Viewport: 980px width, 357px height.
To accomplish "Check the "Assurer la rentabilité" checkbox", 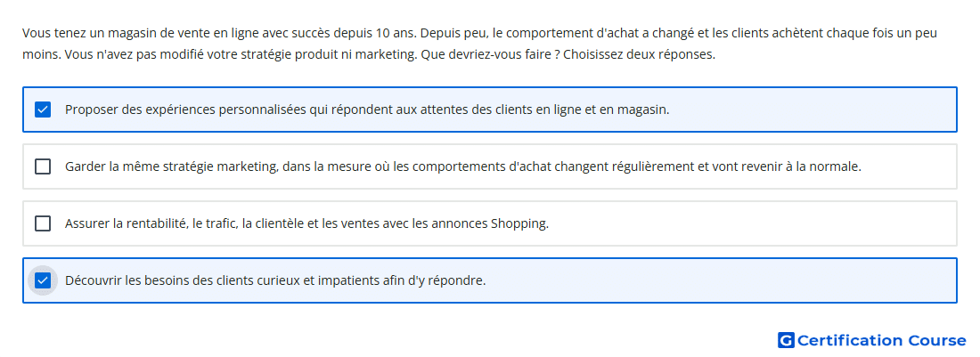I will (43, 223).
